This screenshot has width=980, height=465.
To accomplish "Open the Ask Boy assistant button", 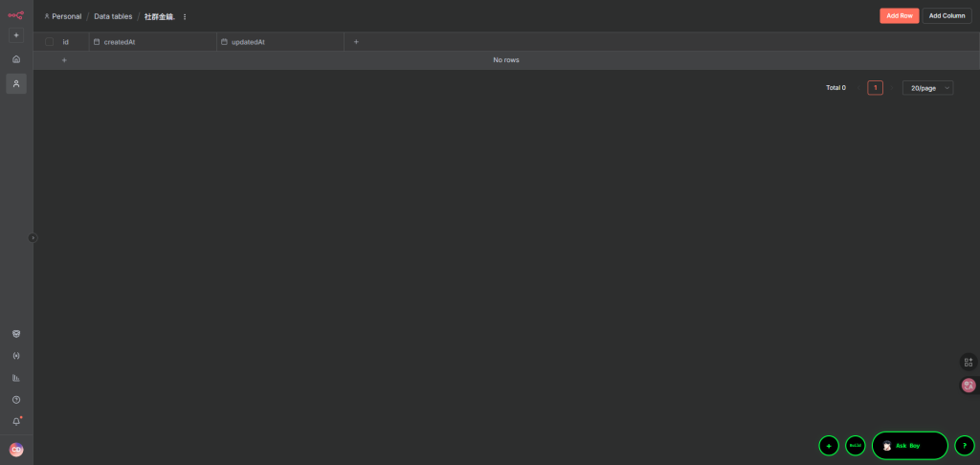I will click(909, 446).
